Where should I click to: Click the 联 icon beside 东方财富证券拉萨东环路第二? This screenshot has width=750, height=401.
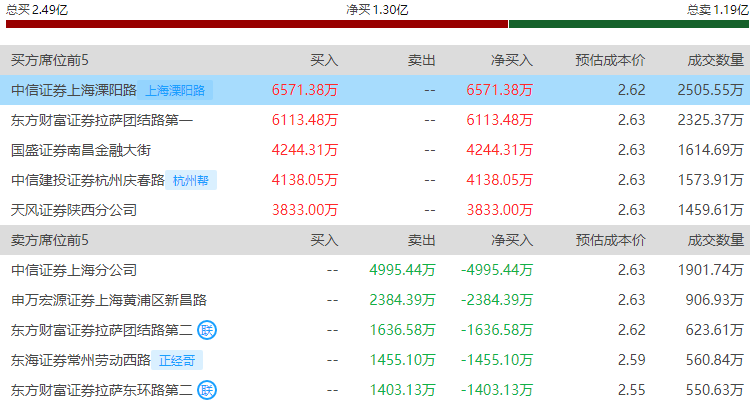point(207,390)
